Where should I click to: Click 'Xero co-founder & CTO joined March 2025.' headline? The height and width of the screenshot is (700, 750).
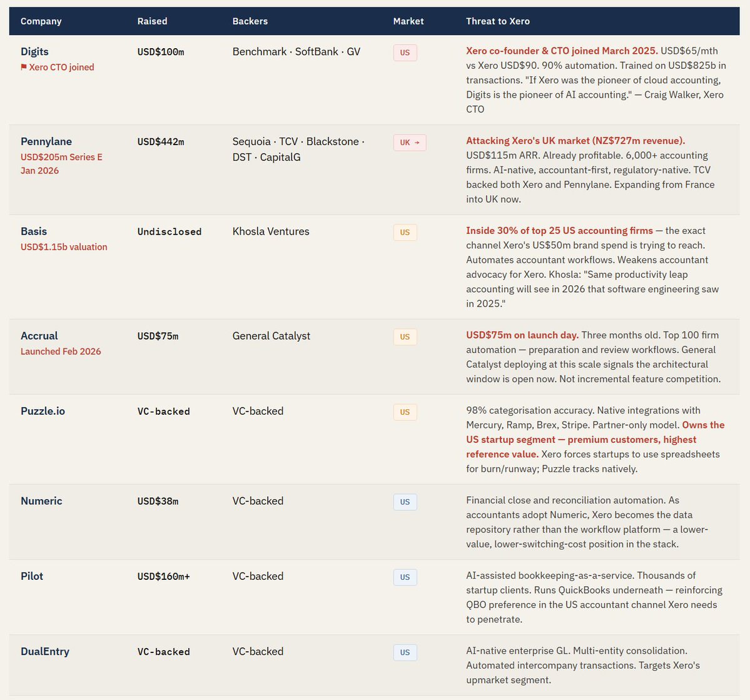(x=562, y=51)
